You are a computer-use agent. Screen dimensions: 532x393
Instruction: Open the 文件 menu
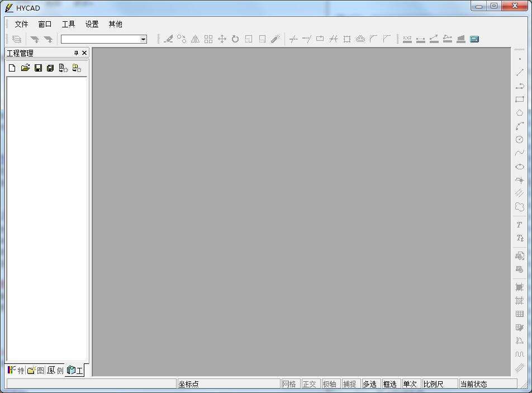21,24
